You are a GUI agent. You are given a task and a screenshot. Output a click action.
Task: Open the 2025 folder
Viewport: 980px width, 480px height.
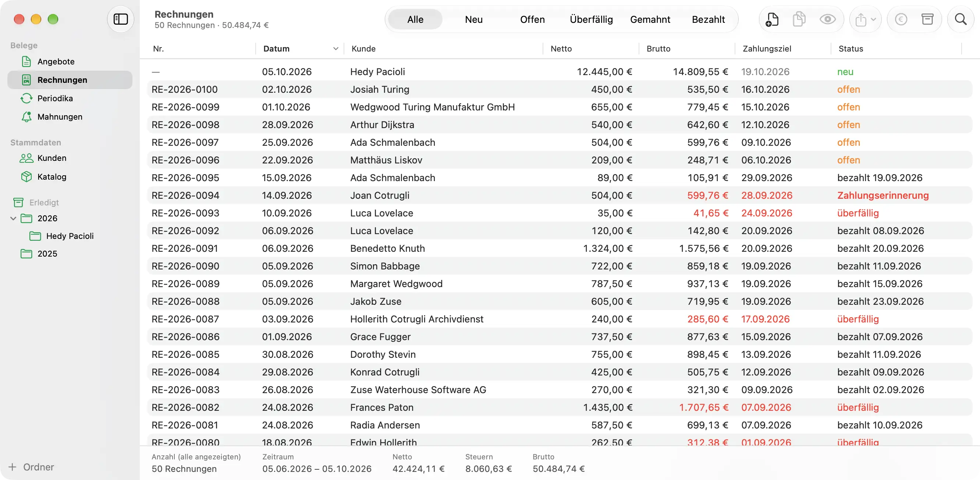[47, 254]
